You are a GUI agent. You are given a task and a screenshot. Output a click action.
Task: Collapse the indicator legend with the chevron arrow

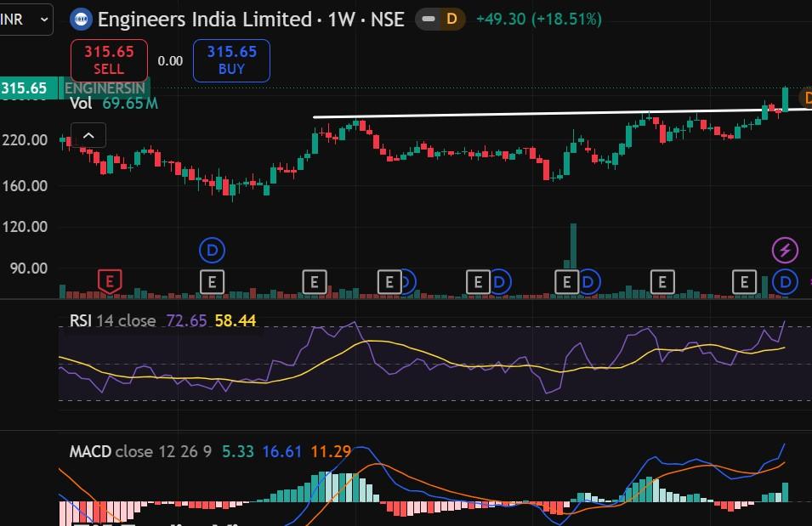(88, 136)
